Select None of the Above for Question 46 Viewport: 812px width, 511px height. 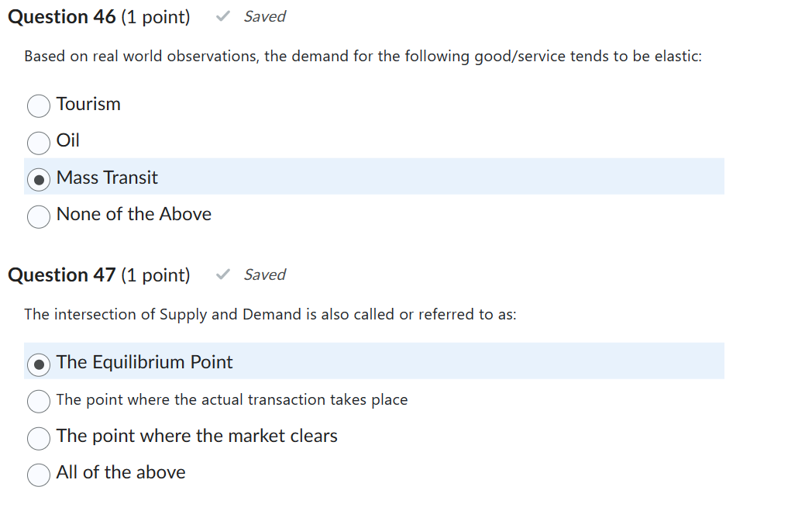tap(38, 216)
